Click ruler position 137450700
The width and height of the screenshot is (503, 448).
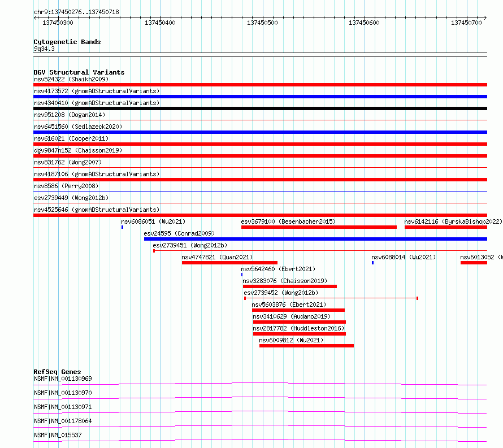click(x=466, y=23)
